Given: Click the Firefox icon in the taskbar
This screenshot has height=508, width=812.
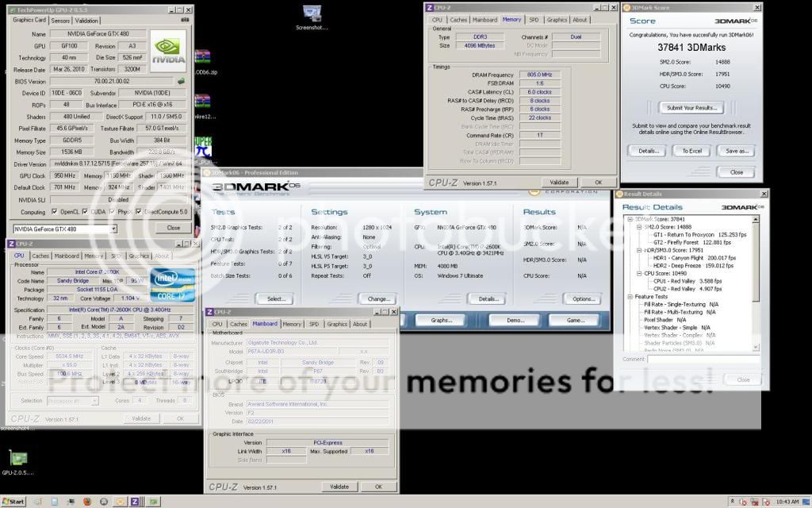Looking at the screenshot, I should [x=87, y=502].
